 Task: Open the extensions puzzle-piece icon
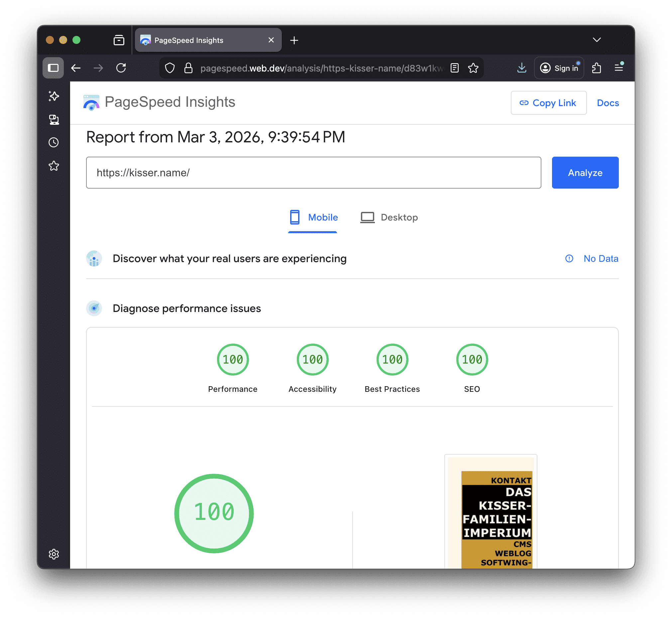(x=597, y=68)
